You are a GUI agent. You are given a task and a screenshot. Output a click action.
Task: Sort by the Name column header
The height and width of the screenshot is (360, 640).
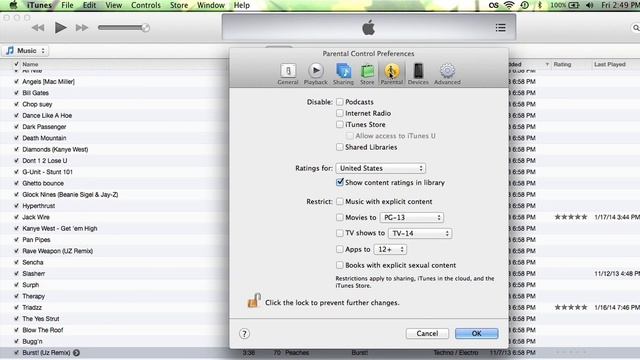(x=30, y=64)
